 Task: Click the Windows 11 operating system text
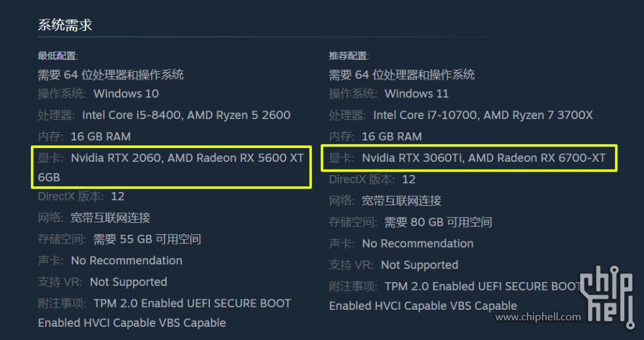[416, 93]
